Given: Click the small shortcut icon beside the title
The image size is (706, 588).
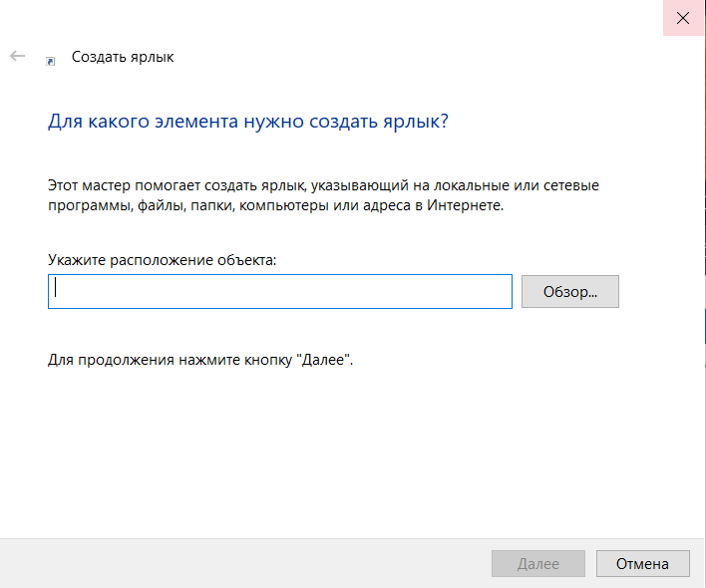Looking at the screenshot, I should tap(51, 61).
